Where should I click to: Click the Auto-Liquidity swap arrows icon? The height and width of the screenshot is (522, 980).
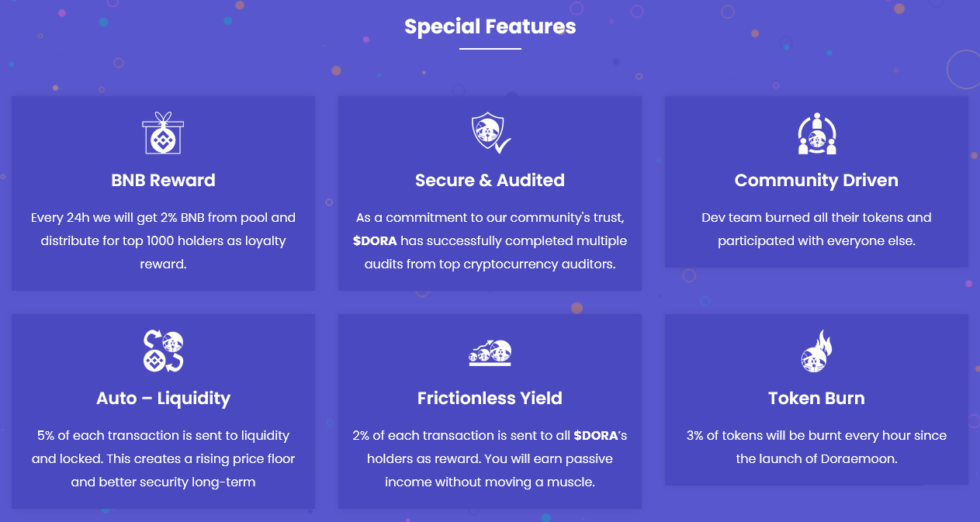click(x=163, y=351)
